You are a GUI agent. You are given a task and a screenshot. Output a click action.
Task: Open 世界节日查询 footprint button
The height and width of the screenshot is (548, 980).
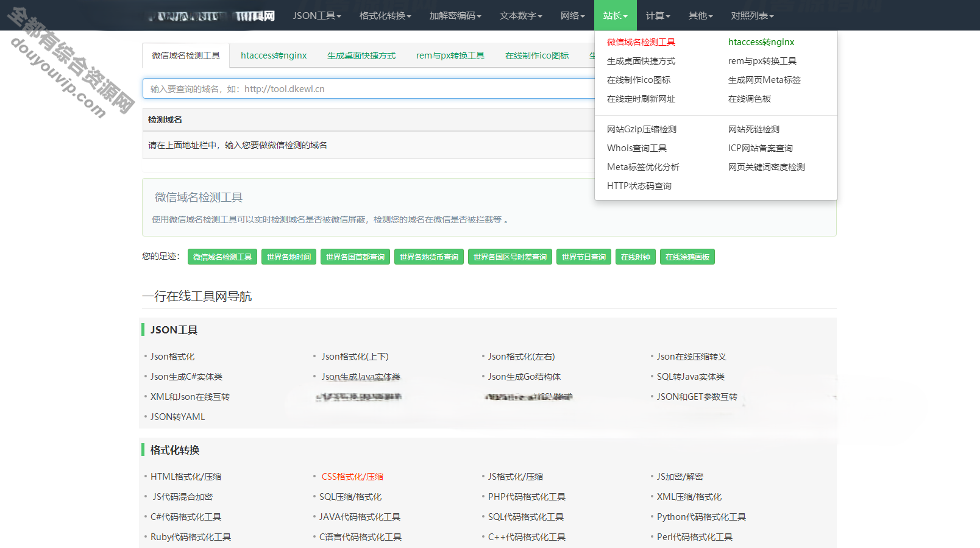(584, 257)
